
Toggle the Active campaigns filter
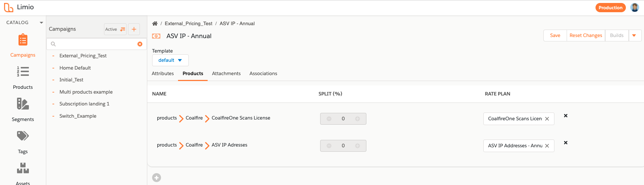[x=115, y=29]
